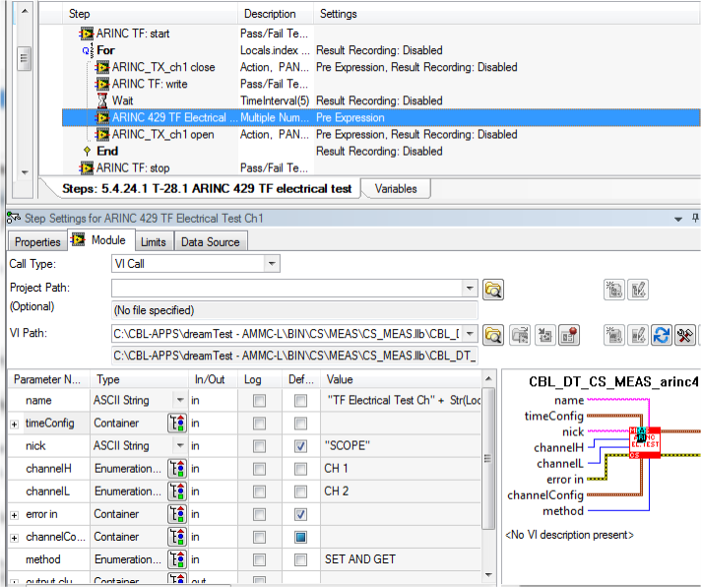Pin the Step Settings pane
701x588 pixels.
pos(695,219)
